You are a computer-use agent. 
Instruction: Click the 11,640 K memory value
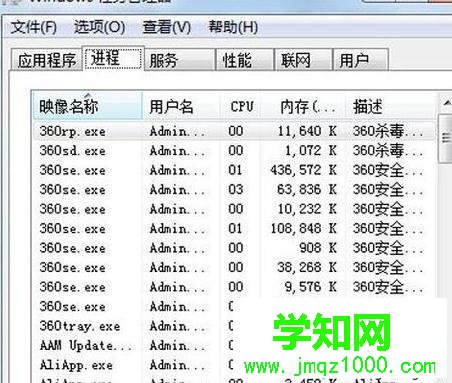pos(307,131)
